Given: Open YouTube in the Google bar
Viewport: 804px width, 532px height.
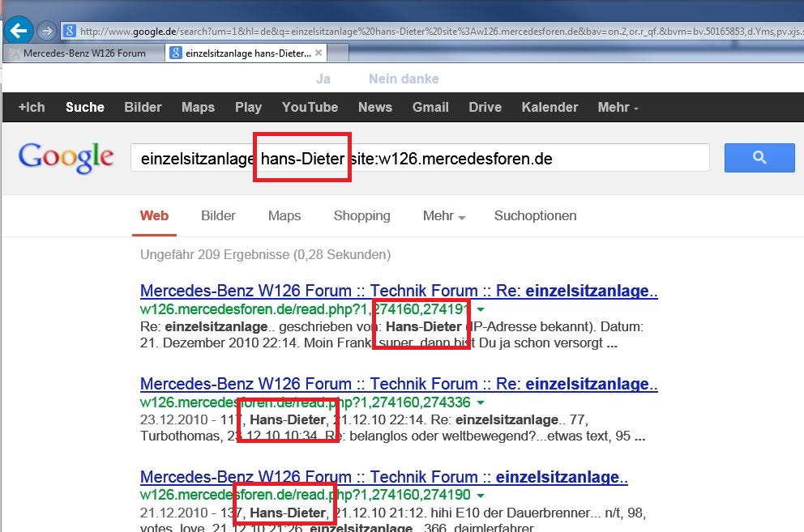Looking at the screenshot, I should 310,107.
